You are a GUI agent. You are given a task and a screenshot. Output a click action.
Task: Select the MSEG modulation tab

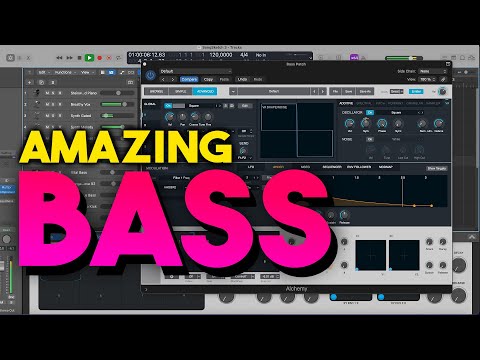click(x=305, y=167)
